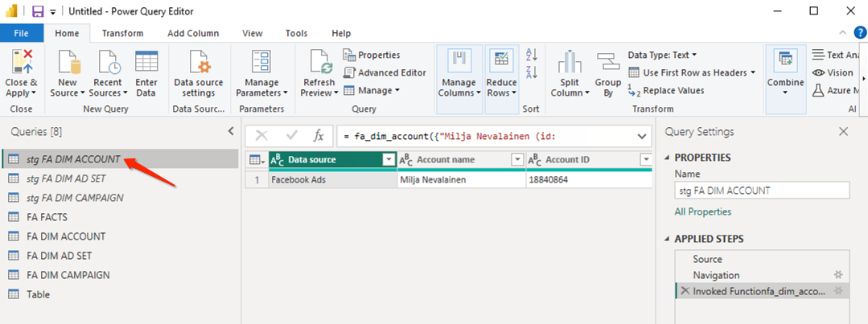The height and width of the screenshot is (324, 868).
Task: Open Quick Access Toolbar dropdown
Action: [x=53, y=11]
